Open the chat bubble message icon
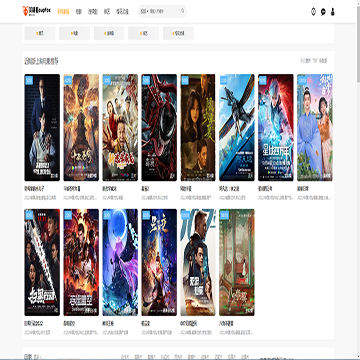The width and height of the screenshot is (360, 360). 323,12
